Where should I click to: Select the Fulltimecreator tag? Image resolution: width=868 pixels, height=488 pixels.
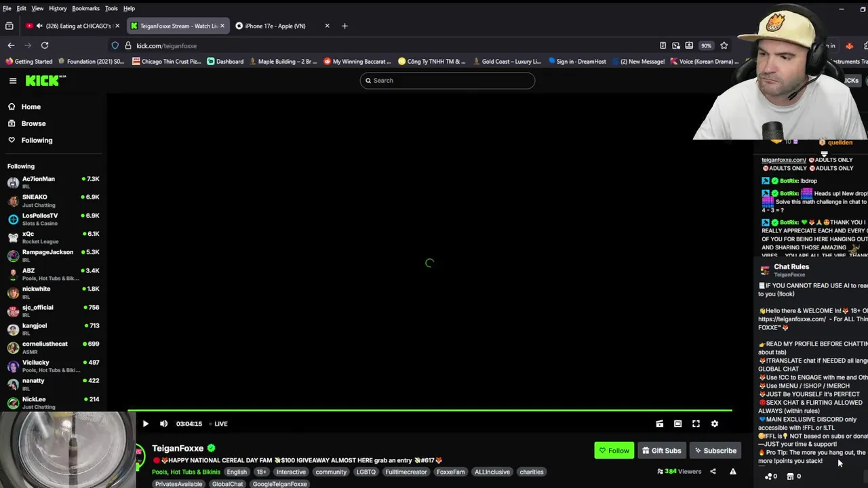click(x=406, y=472)
